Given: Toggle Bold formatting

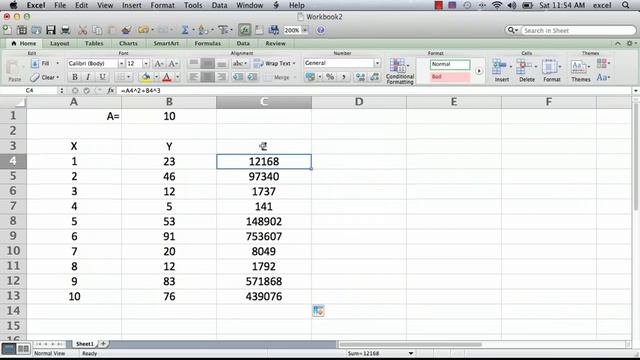Looking at the screenshot, I should pyautogui.click(x=74, y=77).
